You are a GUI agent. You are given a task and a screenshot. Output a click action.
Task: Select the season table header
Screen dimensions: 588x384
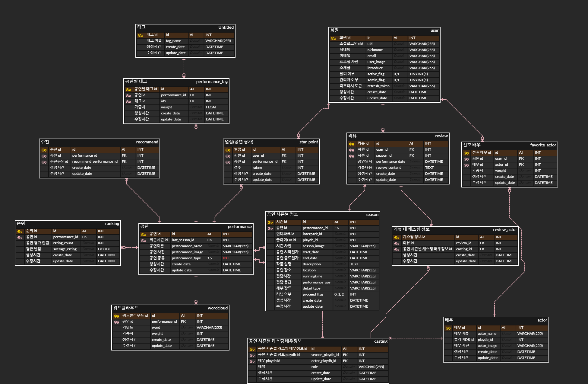(x=372, y=215)
